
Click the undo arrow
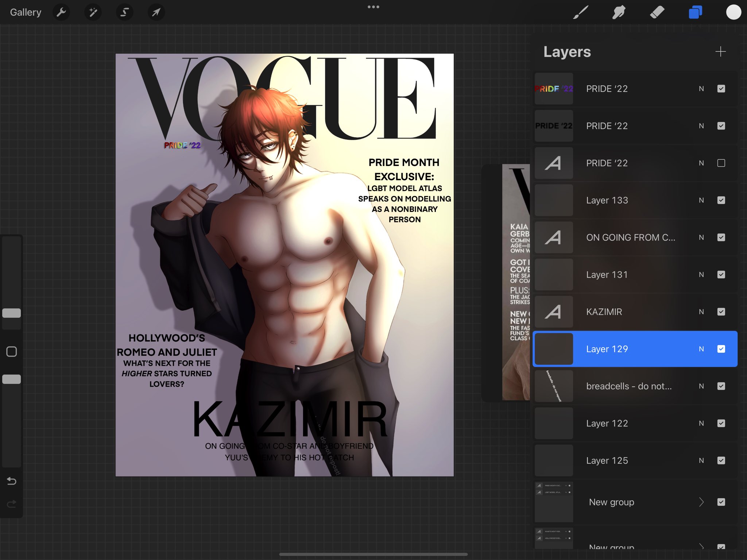click(x=12, y=481)
